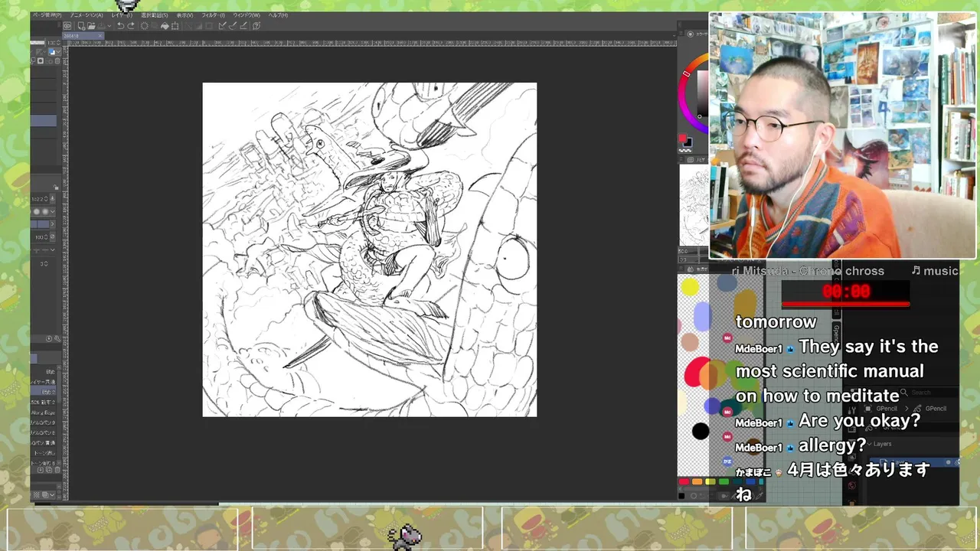Image resolution: width=980 pixels, height=551 pixels.
Task: Toggle the snap to special ruler icon
Action: [x=232, y=26]
